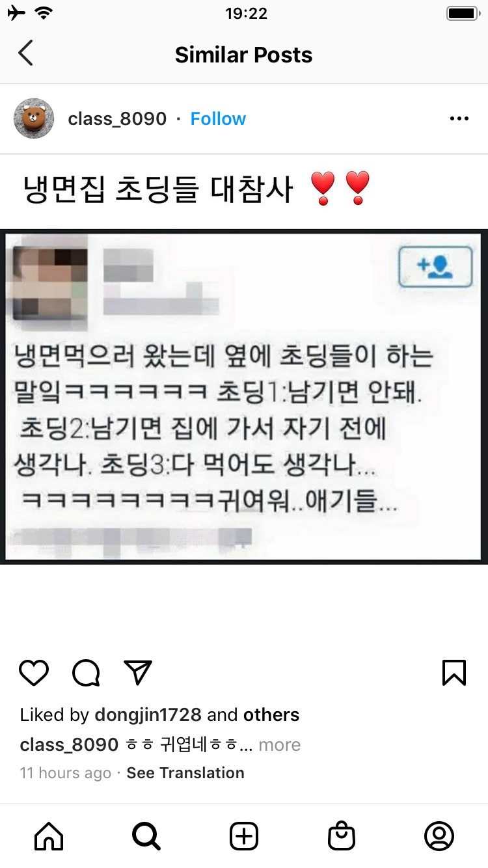This screenshot has height=868, width=488.
Task: Expand the caption with "more"
Action: 280,744
